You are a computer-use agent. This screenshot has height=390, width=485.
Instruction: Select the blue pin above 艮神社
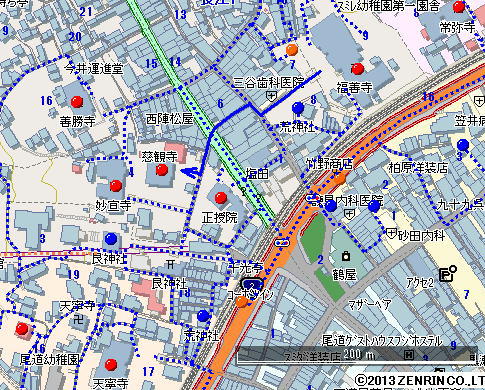[111, 238]
